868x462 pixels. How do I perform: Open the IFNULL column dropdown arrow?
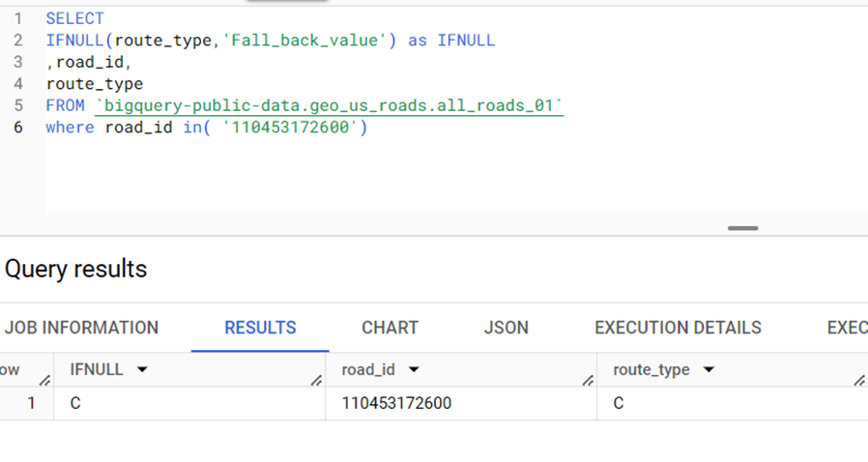142,369
